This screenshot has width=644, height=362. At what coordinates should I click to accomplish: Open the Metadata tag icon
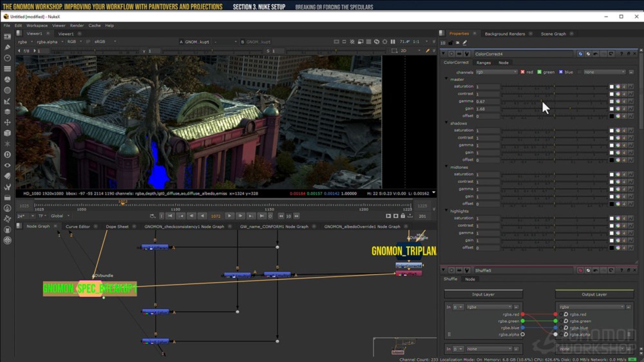(7, 176)
